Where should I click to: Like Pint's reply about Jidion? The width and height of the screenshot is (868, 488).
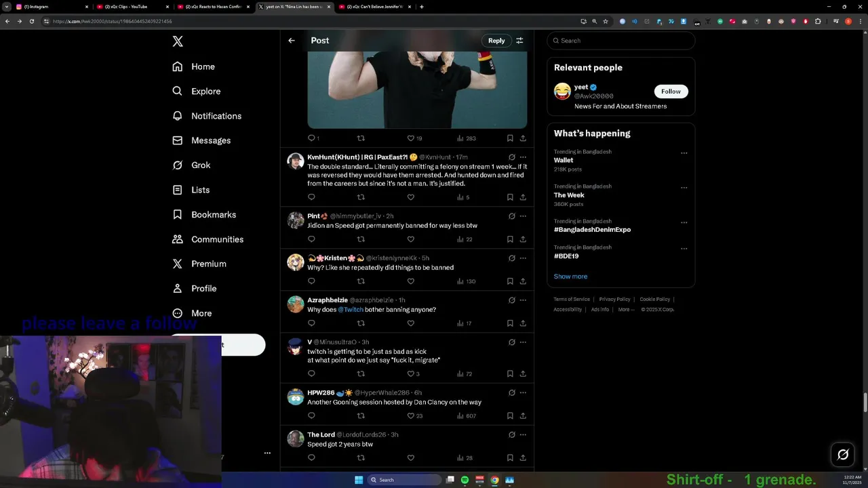tap(410, 239)
